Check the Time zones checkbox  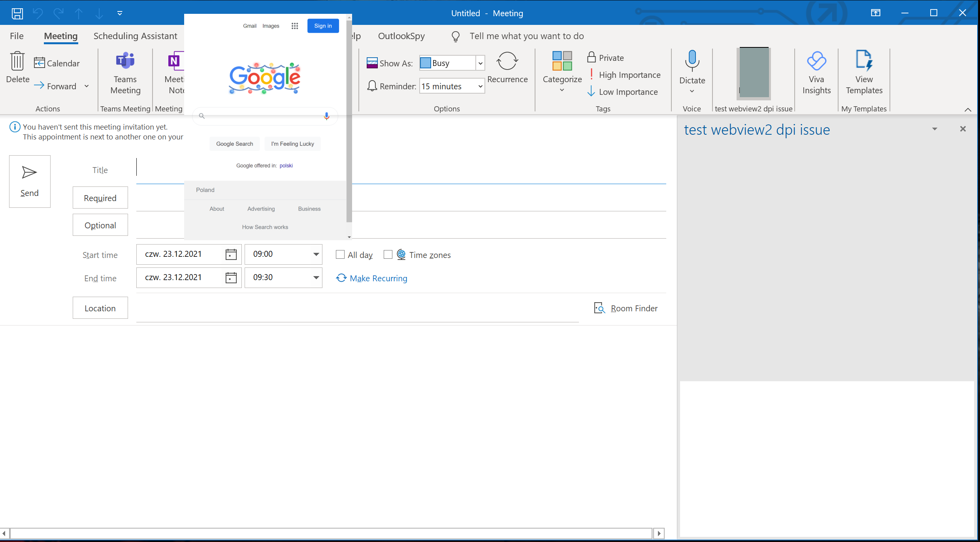[388, 254]
